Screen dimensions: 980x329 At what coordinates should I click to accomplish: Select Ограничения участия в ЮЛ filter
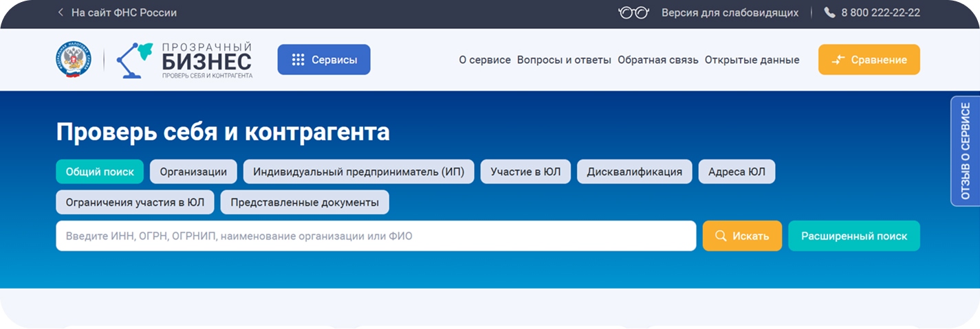135,203
